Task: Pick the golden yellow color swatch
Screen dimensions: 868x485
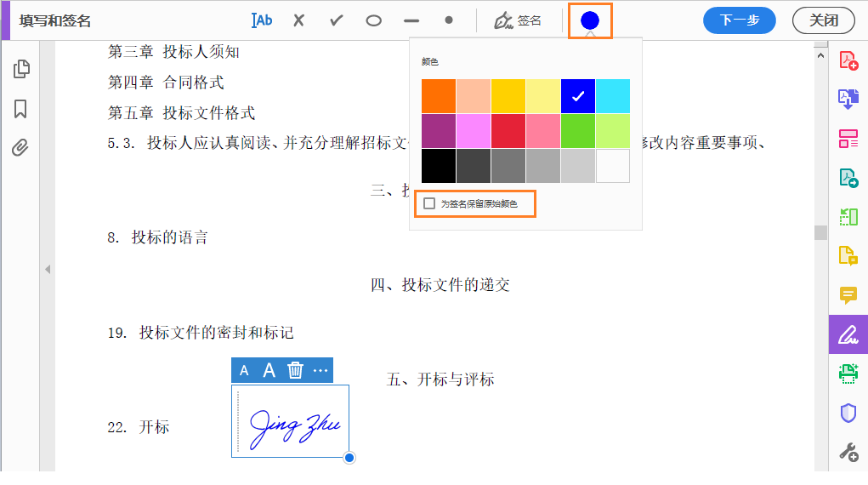Action: pyautogui.click(x=508, y=96)
